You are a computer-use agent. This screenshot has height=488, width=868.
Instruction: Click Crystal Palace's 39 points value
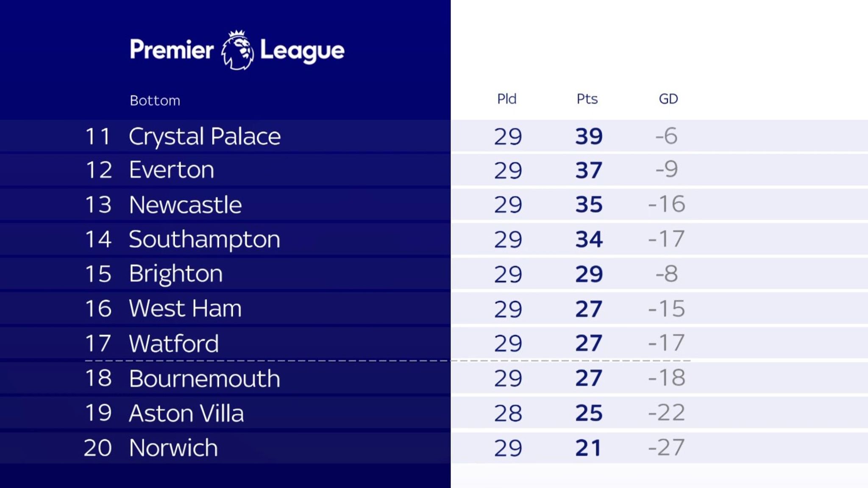click(x=589, y=136)
